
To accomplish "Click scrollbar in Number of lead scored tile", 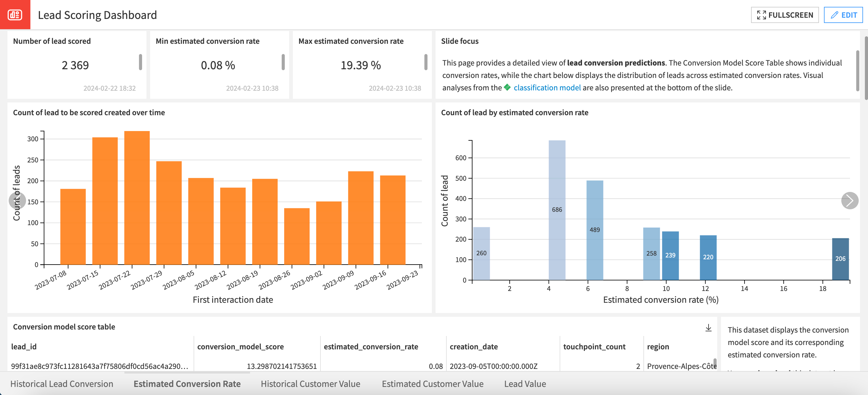I will 141,62.
